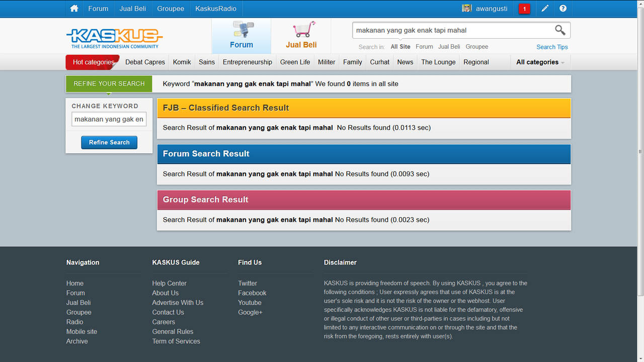Click Forum Search Result header

tap(364, 154)
